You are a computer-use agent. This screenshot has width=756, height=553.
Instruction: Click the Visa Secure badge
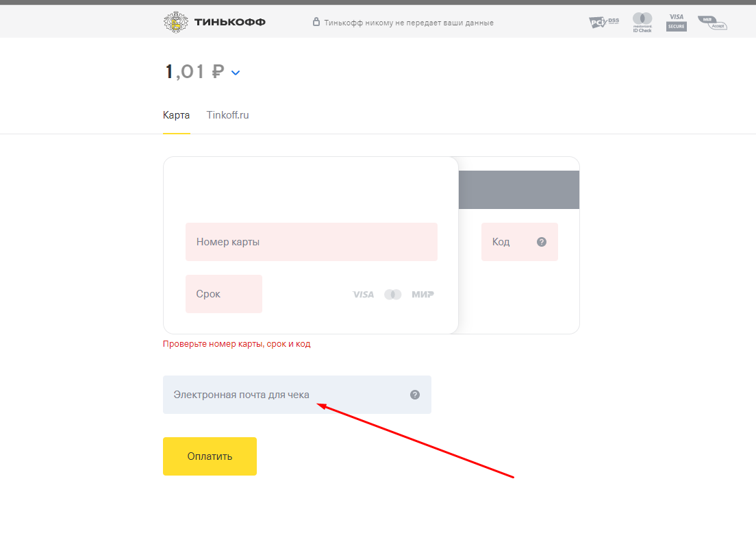tap(677, 23)
